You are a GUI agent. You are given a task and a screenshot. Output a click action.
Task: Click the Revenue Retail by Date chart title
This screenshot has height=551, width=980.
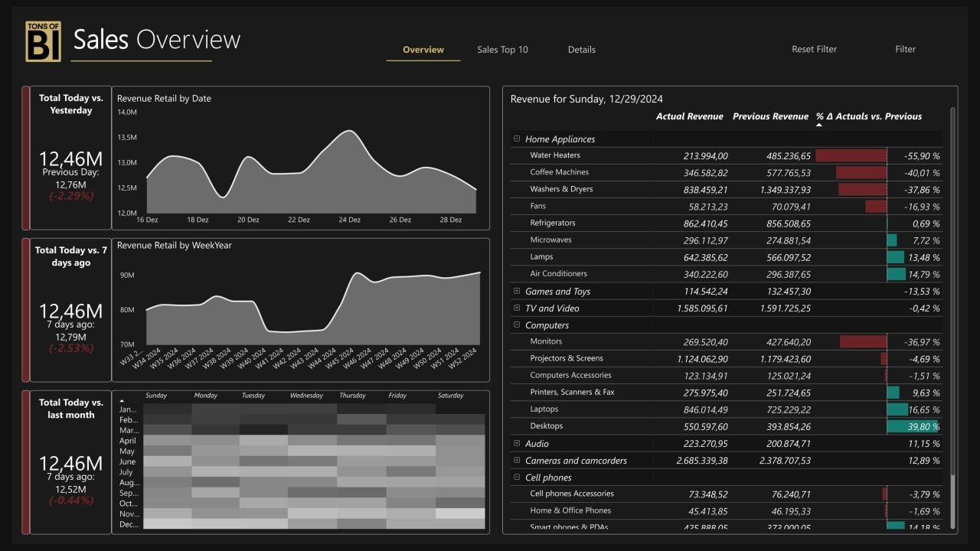click(164, 99)
